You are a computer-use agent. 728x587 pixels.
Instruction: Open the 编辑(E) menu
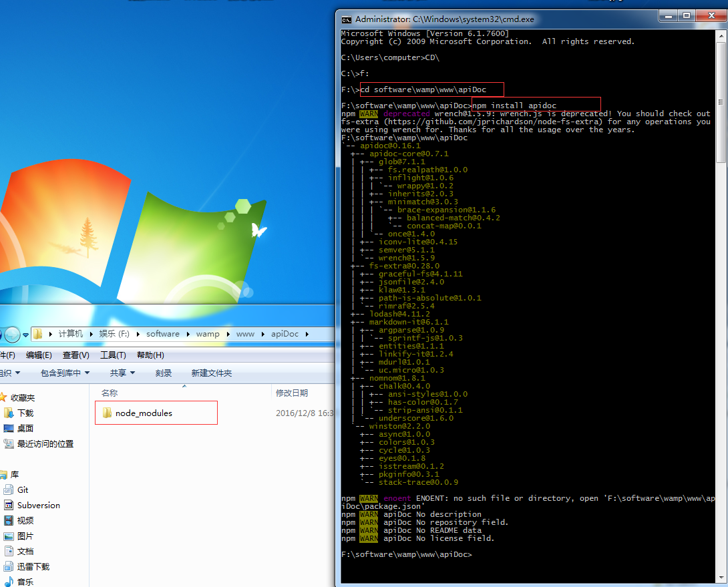pos(39,355)
